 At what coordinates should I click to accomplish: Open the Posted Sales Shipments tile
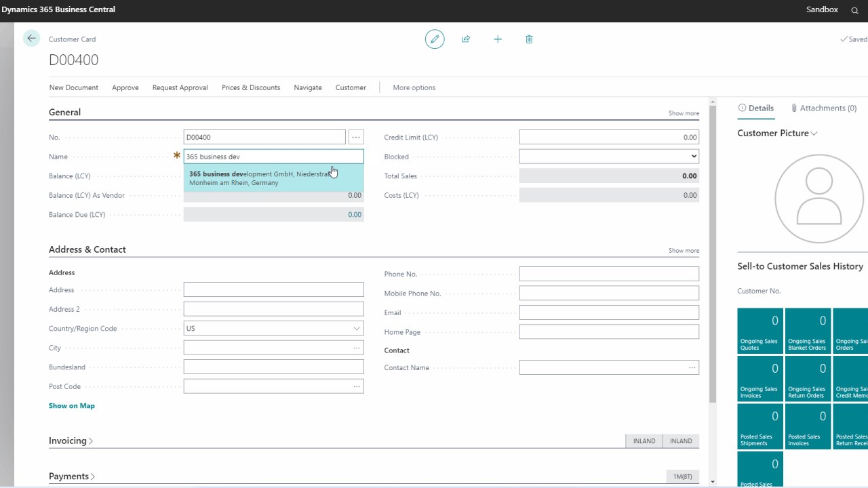tap(760, 426)
